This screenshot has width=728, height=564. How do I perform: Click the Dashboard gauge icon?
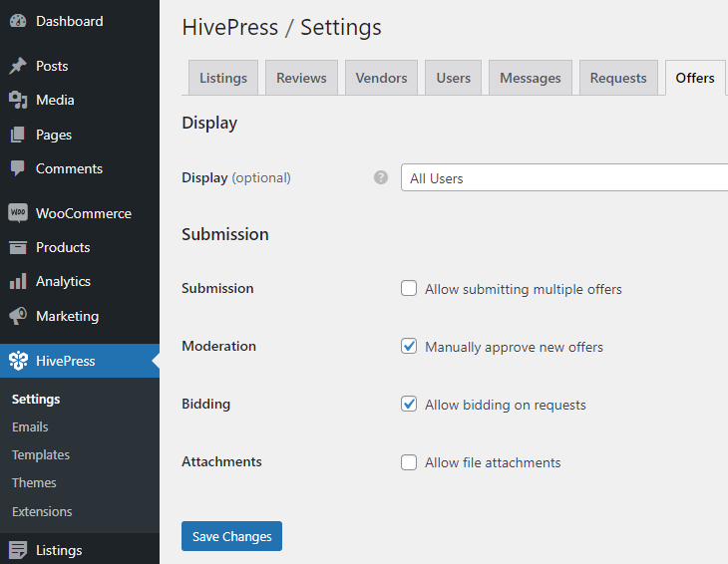18,21
